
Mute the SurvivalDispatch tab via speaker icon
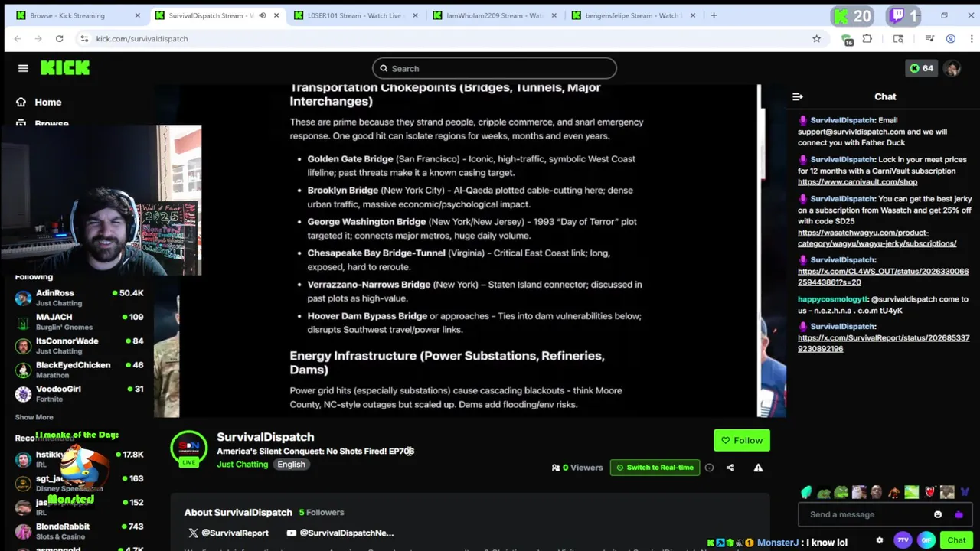click(x=262, y=15)
